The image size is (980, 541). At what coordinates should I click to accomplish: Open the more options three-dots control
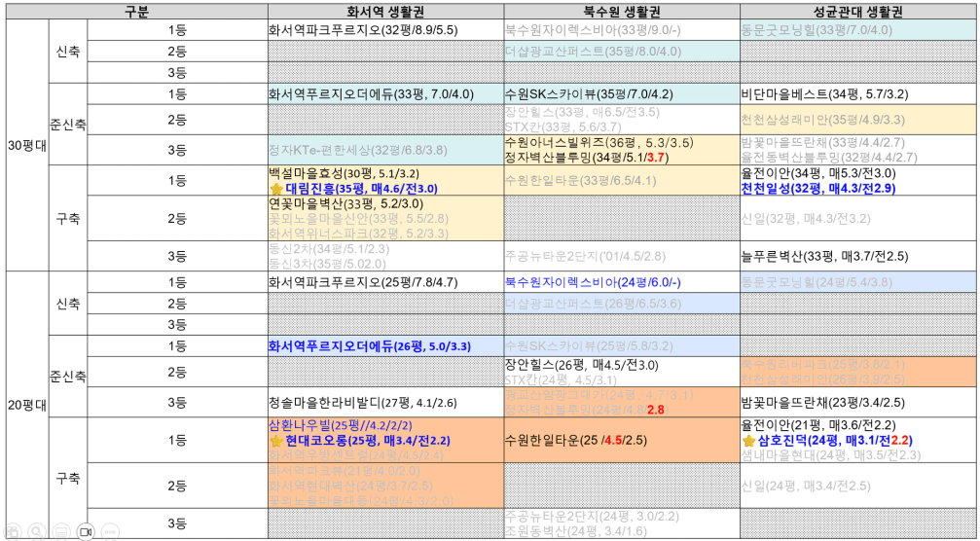(x=109, y=531)
